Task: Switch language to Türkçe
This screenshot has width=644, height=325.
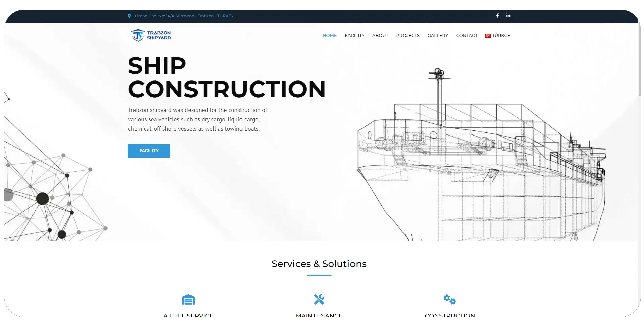Action: coord(501,36)
